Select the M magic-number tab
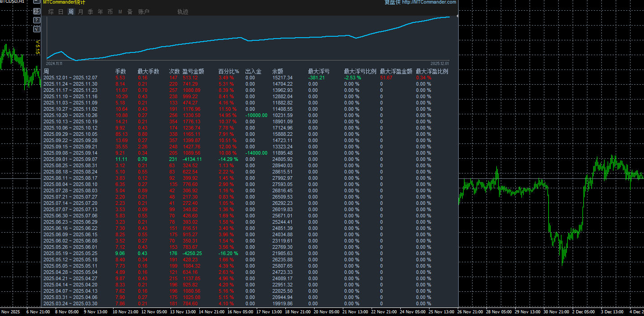This screenshot has height=316, width=644. (x=120, y=12)
